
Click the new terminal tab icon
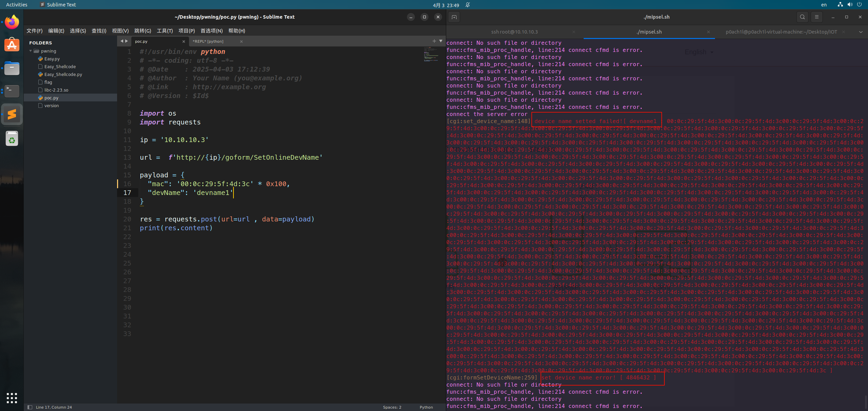pyautogui.click(x=454, y=17)
